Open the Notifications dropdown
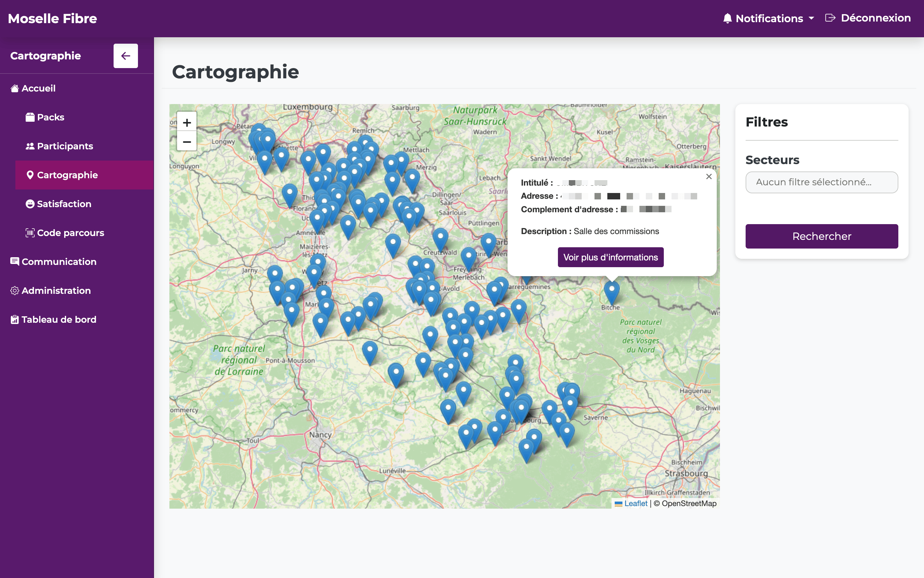The width and height of the screenshot is (924, 578). click(x=769, y=18)
